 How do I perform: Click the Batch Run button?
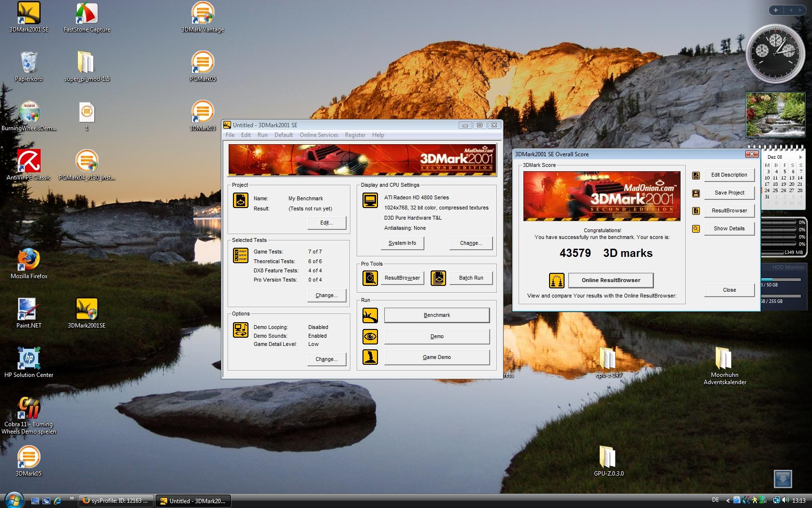(x=471, y=278)
